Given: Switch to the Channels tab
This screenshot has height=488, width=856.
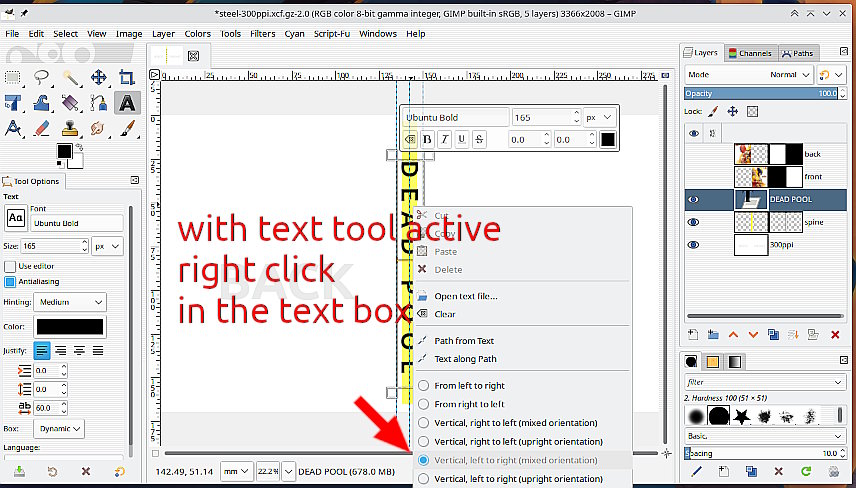Looking at the screenshot, I should point(750,53).
